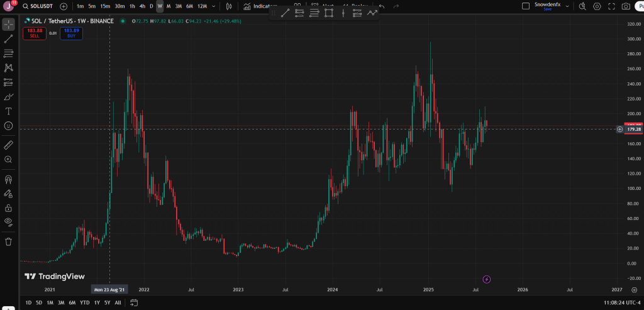Viewport: 644px width, 310px height.
Task: Toggle magnet mode for drawings
Action: pos(9,179)
